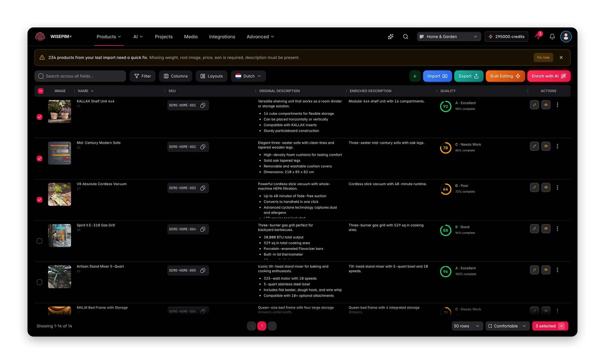
Task: Open more actions for Spirit II Gas Grill
Action: coord(557,229)
